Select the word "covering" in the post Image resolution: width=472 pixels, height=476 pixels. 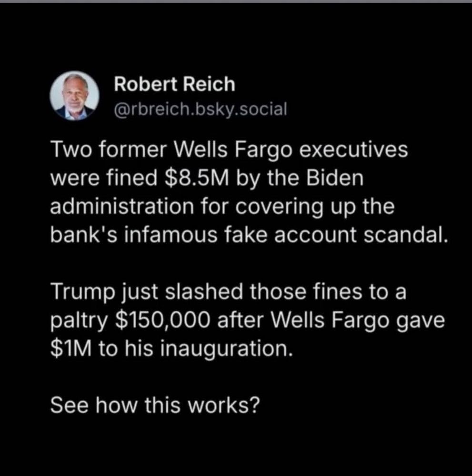click(x=279, y=208)
